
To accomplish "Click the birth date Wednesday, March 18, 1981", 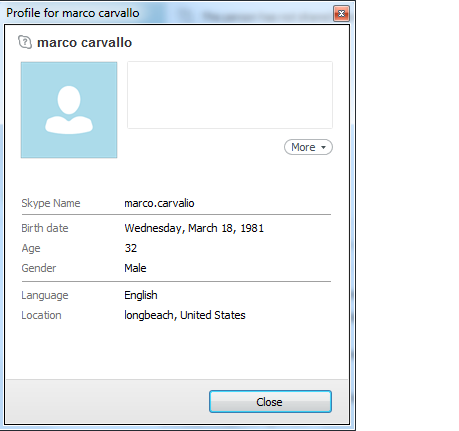I will [x=194, y=228].
